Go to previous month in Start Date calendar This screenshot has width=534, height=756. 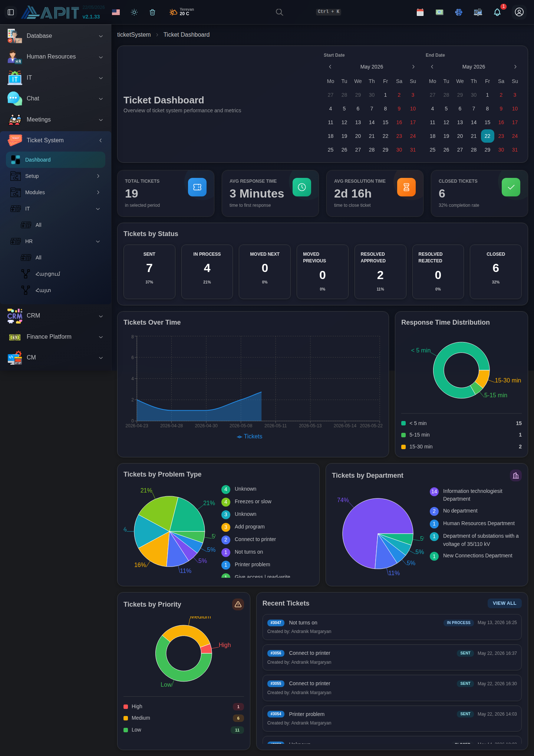click(x=330, y=67)
